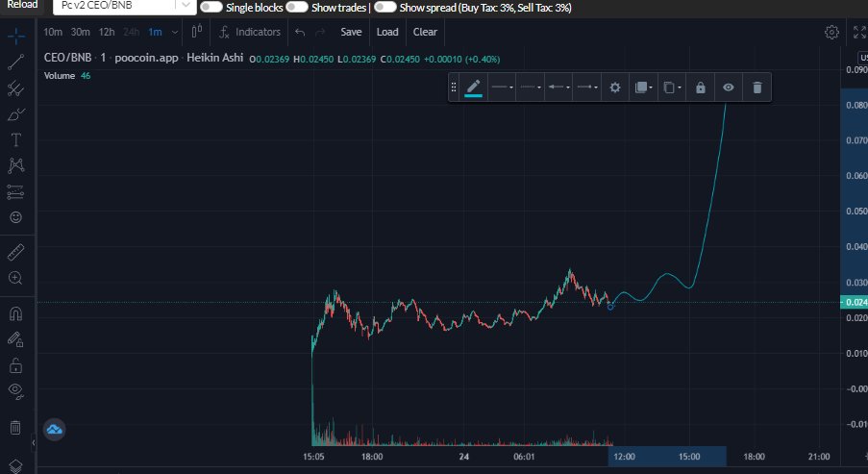Collapse the left drawing toolbar arrow
The height and width of the screenshot is (474, 868).
point(34,442)
